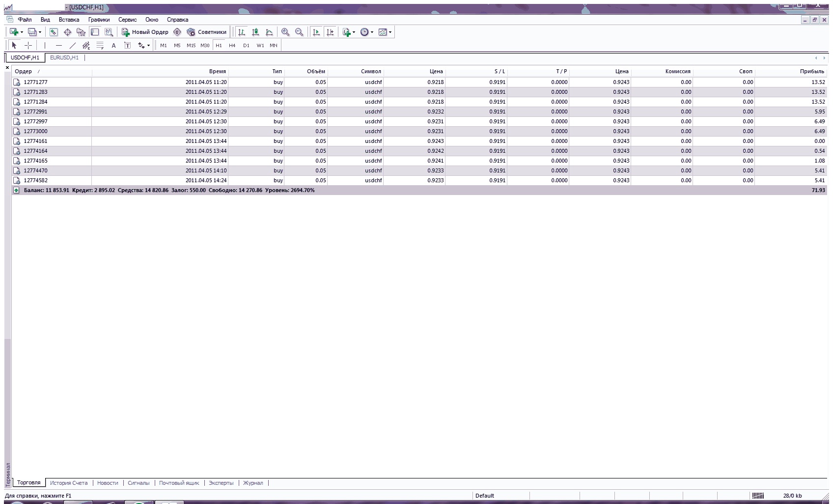Screen dimensions: 833x504
Task: Select the text tool (A)
Action: tap(113, 45)
